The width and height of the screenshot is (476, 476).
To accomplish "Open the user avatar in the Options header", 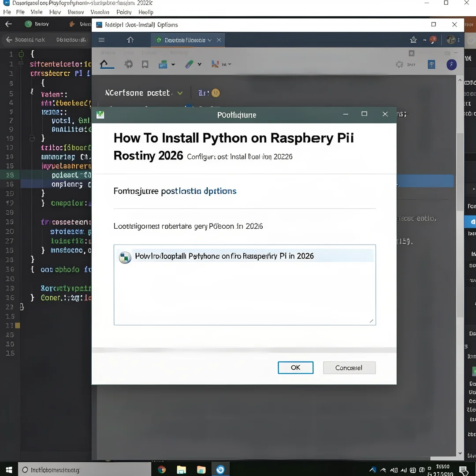I will [x=451, y=40].
